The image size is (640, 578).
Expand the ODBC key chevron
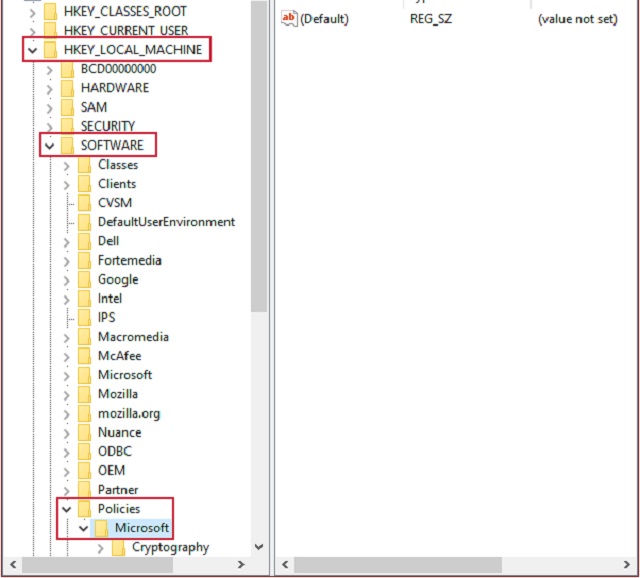[67, 452]
